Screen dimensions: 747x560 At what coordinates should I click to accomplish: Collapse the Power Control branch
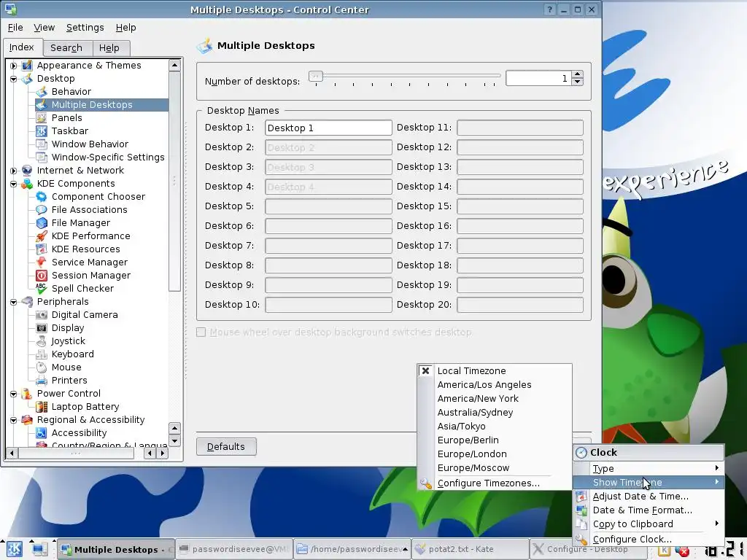tap(13, 394)
